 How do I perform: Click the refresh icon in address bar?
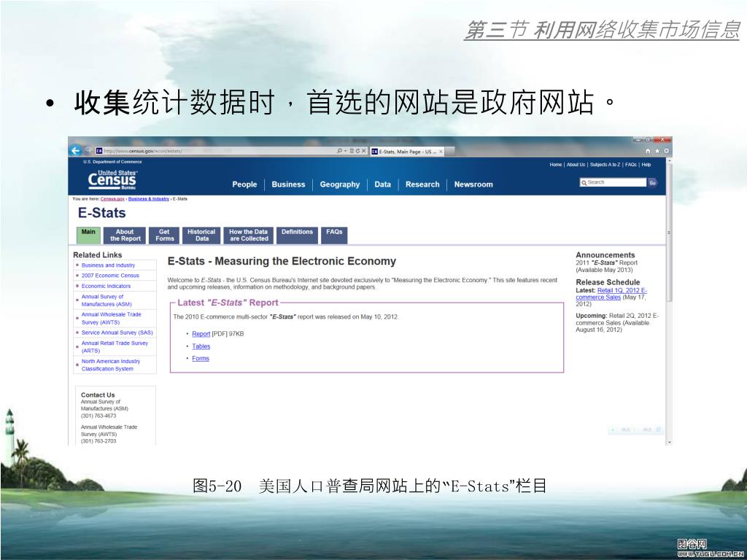point(357,150)
